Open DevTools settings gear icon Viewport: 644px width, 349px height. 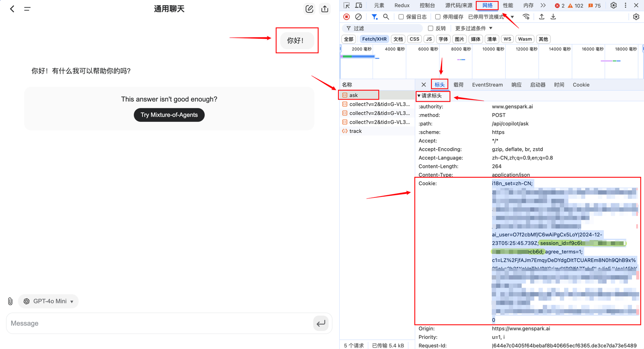[613, 6]
